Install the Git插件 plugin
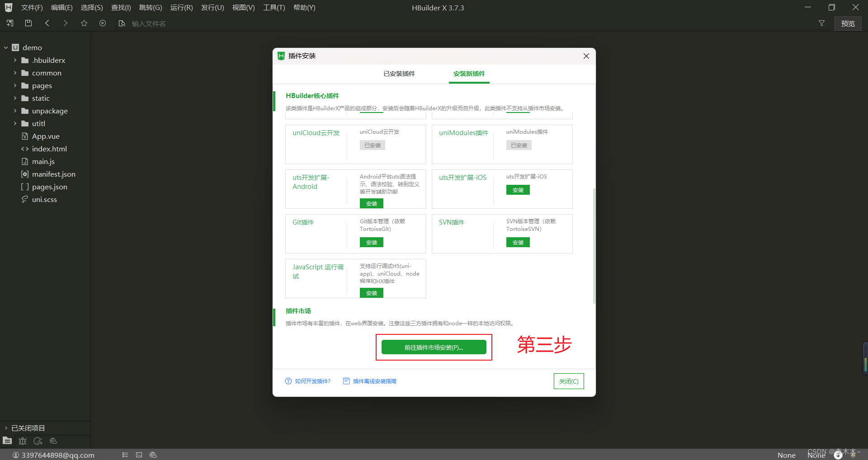This screenshot has height=460, width=868. (372, 242)
